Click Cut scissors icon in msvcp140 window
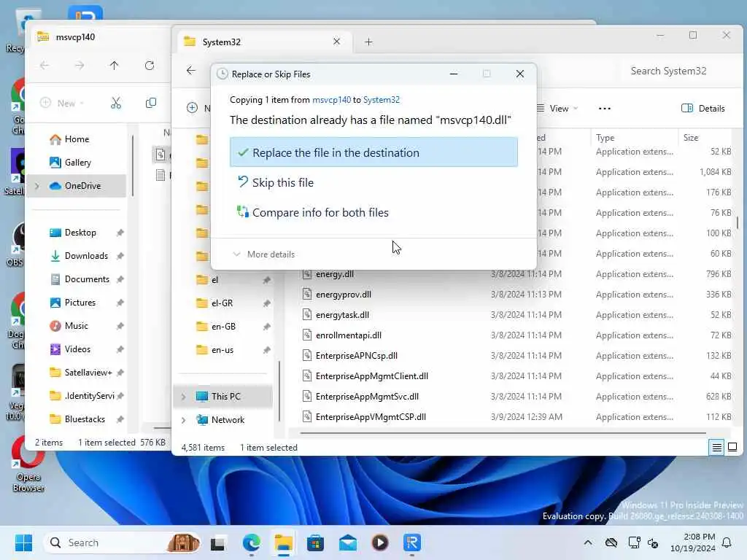Viewport: 747px width, 560px height. (x=116, y=104)
